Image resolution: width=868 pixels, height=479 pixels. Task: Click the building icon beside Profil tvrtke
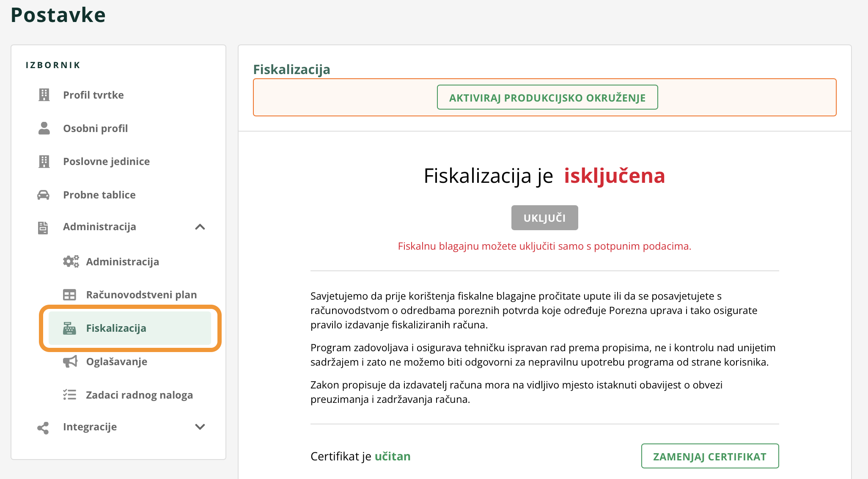[x=44, y=95]
